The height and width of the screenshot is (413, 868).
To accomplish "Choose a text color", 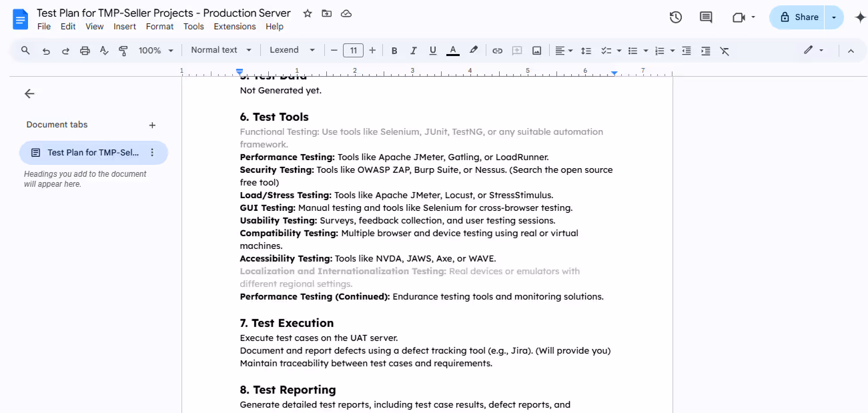I will [453, 50].
